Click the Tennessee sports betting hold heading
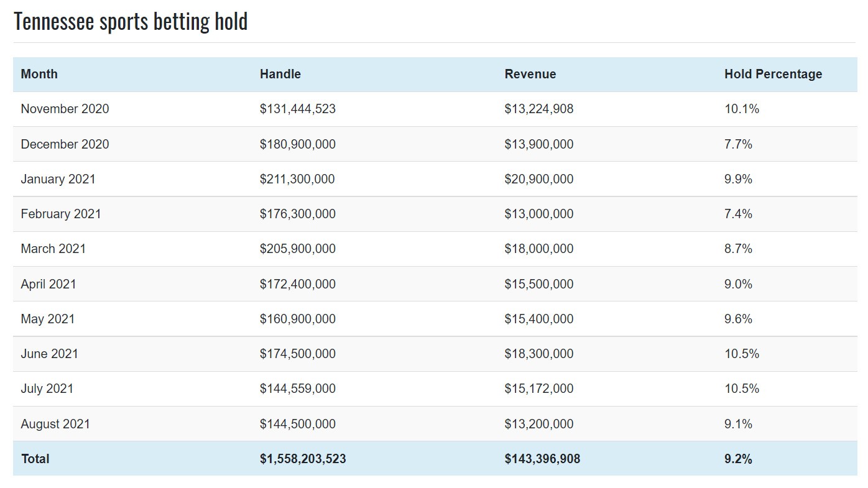The image size is (868, 488). coord(131,21)
